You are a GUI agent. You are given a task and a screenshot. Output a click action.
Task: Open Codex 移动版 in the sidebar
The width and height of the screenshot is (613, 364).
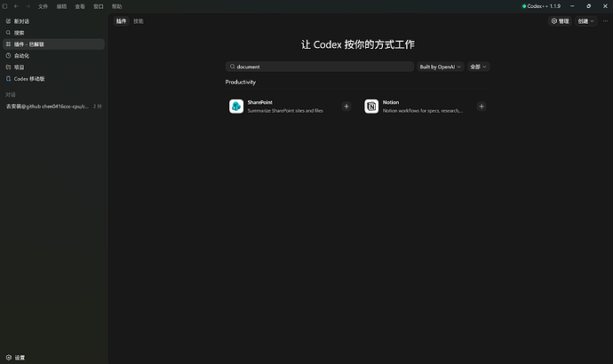coord(53,79)
